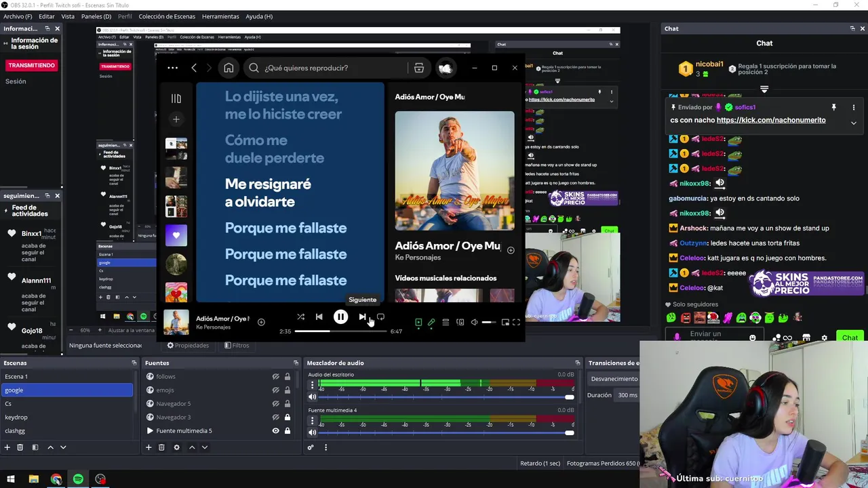
Task: Toggle Spotify now playing view button
Action: pos(418,323)
